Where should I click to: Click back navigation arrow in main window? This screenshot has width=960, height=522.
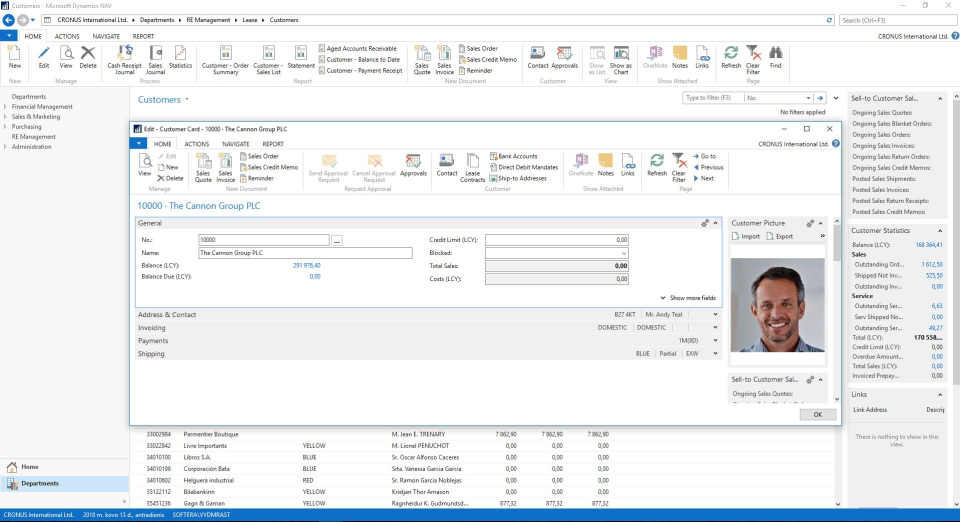point(9,20)
